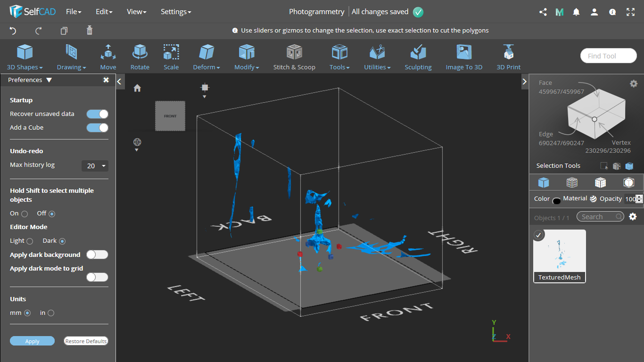Open notifications bell
The width and height of the screenshot is (644, 362).
(576, 12)
